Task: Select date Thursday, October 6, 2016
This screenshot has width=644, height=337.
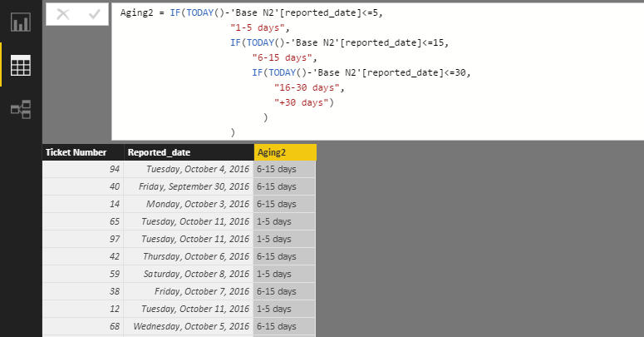Action: [x=189, y=256]
